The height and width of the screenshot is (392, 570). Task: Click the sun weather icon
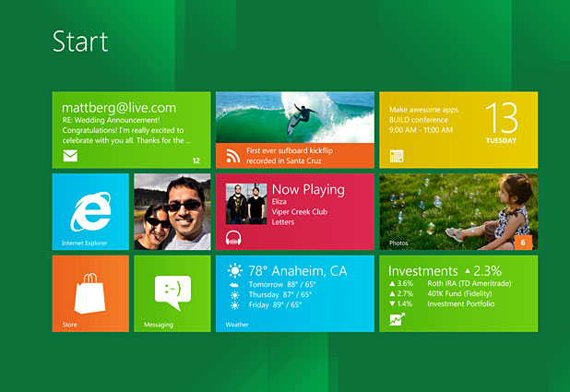235,270
